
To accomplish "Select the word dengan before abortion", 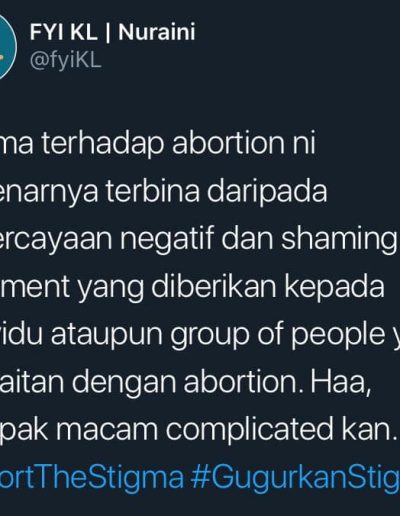I will (x=123, y=383).
